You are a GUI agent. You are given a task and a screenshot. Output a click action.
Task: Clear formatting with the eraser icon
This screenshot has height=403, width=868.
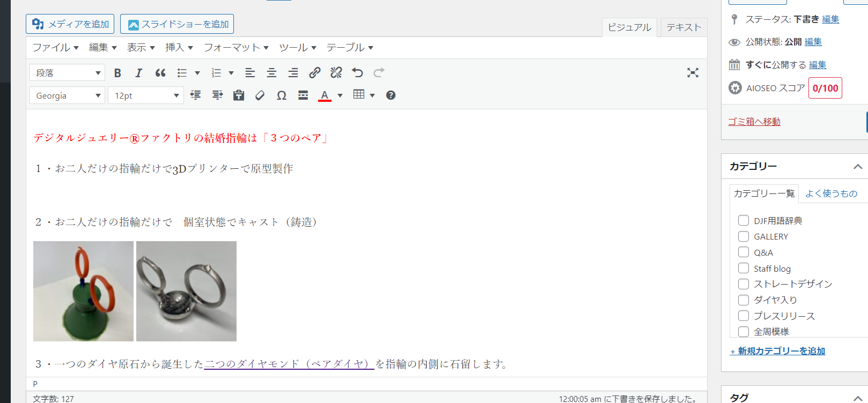tap(260, 95)
